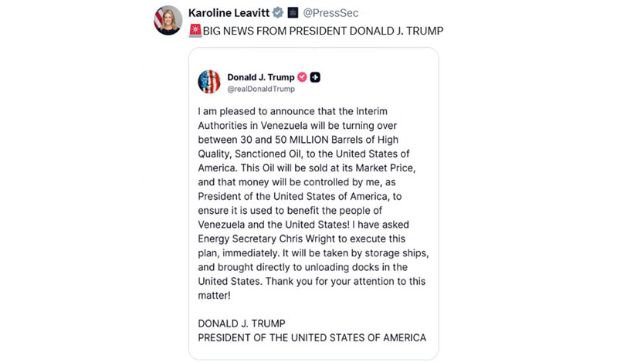The height and width of the screenshot is (362, 644).
Task: Open Karoline Leavitt's profile avatar
Action: pyautogui.click(x=168, y=20)
